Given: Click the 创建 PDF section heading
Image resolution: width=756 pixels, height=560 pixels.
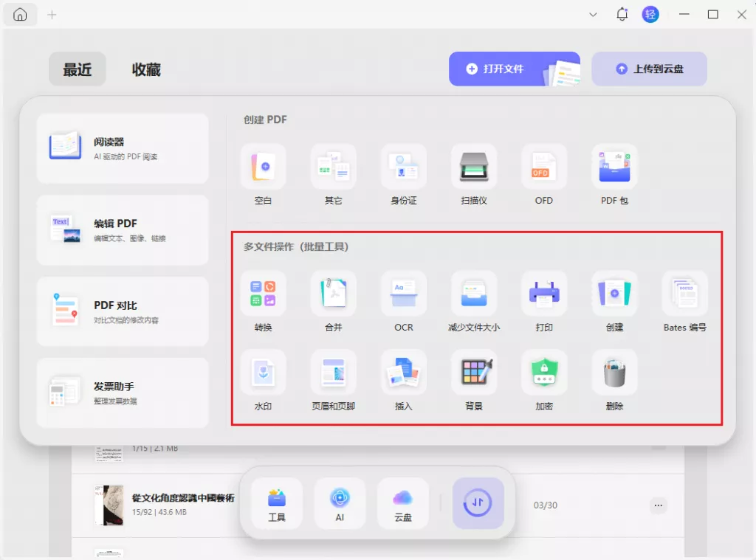Looking at the screenshot, I should click(x=265, y=120).
